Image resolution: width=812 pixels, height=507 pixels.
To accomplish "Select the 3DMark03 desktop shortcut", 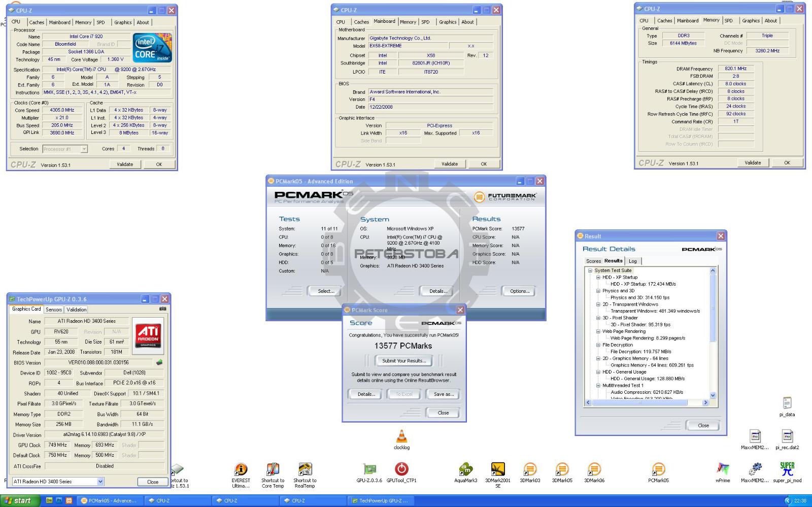I will (x=530, y=469).
